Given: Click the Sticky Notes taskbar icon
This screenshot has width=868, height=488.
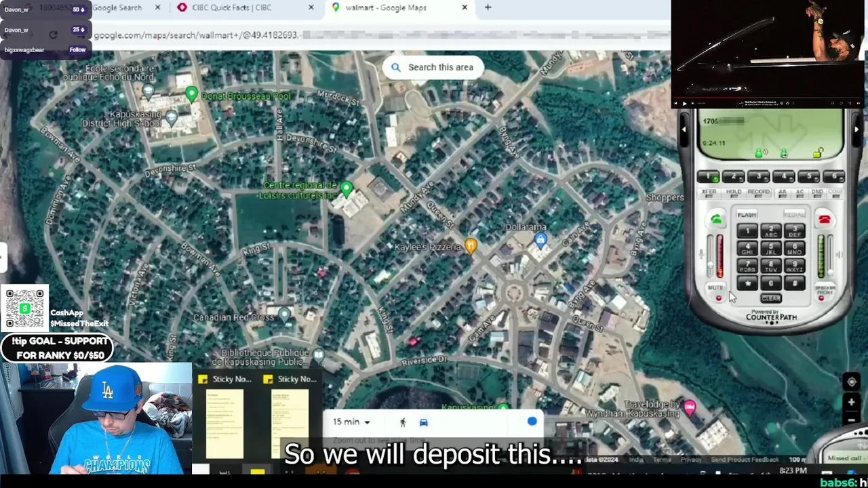Looking at the screenshot, I should (257, 472).
